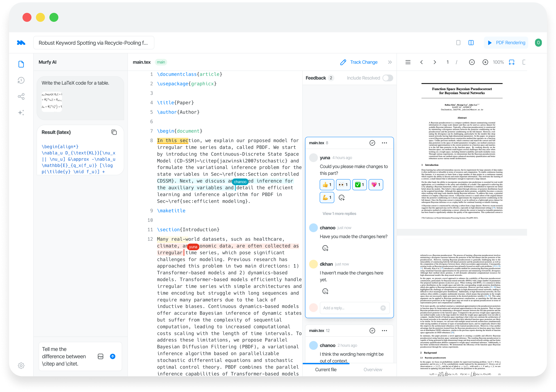Switch to single-pane layout icon
The image size is (556, 392).
tap(458, 43)
